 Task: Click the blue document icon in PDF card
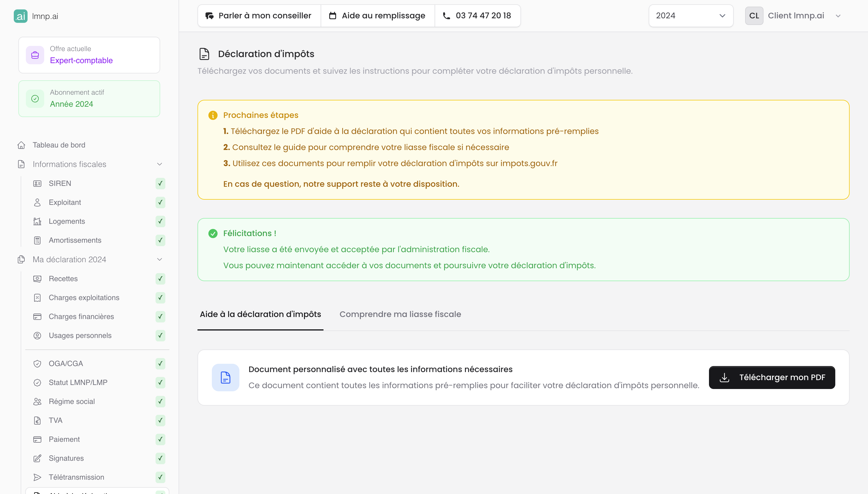[x=225, y=377]
